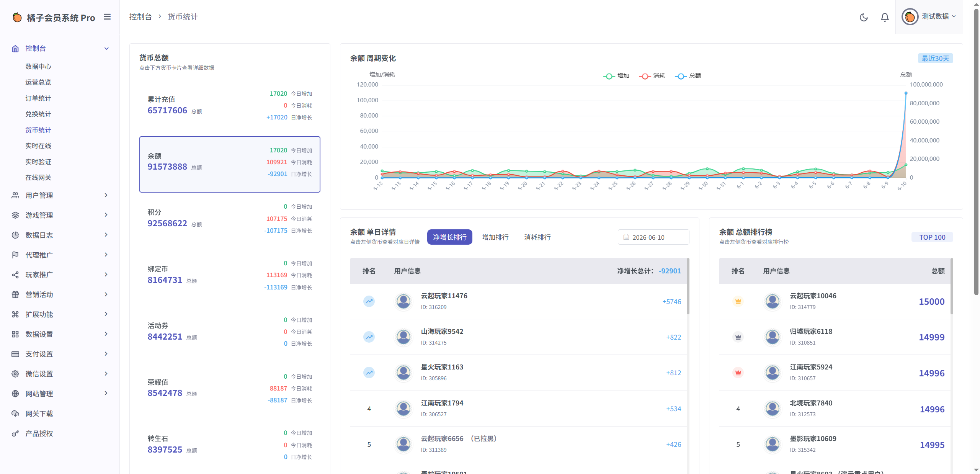Toggle 增加 series in chart legend
Viewport: 980px width, 474px height.
pos(616,76)
